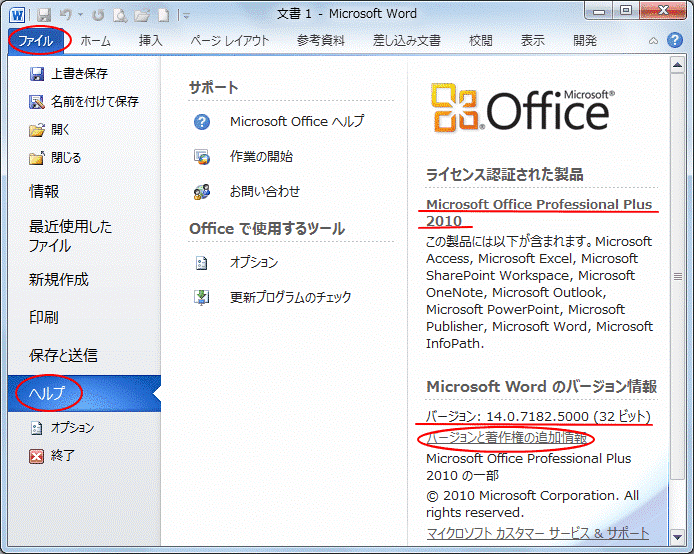Select 最近使用したファイル in sidebar

pos(70,236)
